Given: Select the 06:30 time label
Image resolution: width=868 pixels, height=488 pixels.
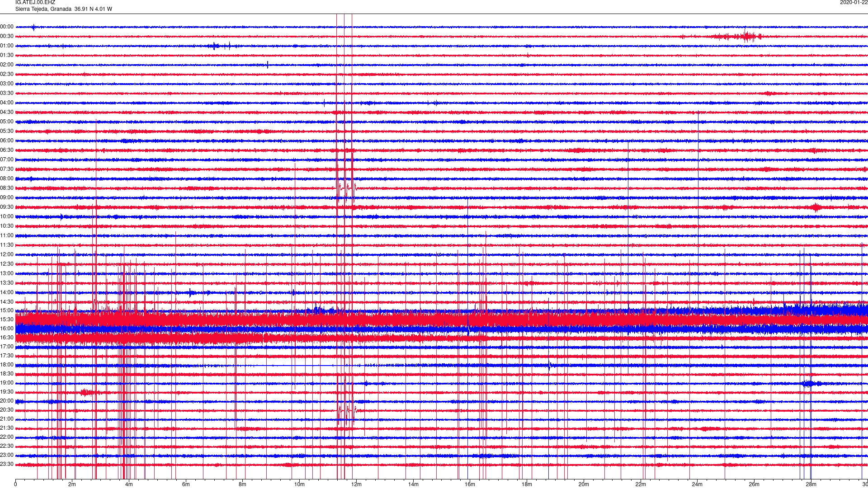Looking at the screenshot, I should tap(7, 150).
